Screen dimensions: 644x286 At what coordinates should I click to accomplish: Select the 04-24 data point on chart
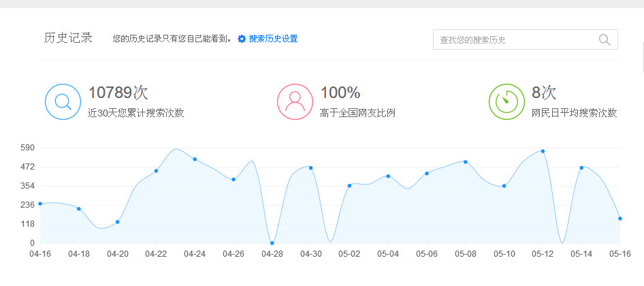click(195, 159)
